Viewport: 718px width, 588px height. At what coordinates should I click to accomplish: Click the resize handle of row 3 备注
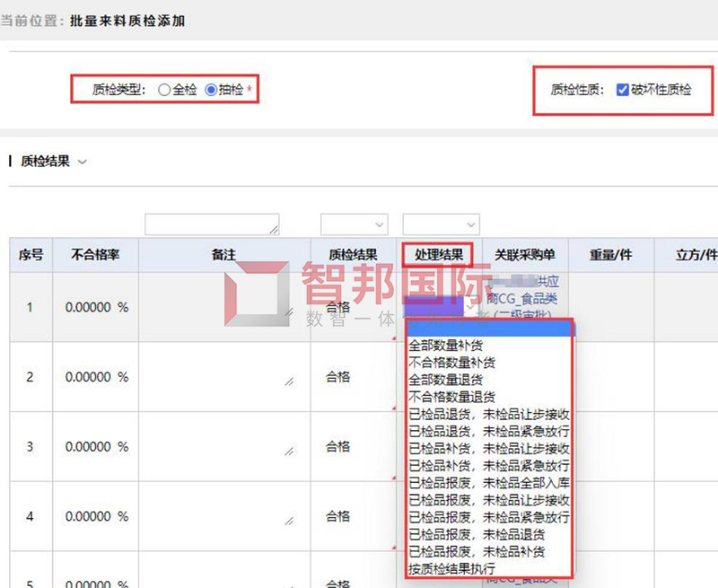click(289, 452)
